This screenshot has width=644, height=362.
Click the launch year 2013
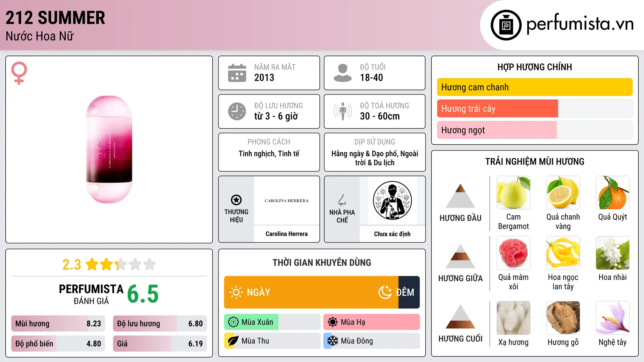[x=264, y=78]
